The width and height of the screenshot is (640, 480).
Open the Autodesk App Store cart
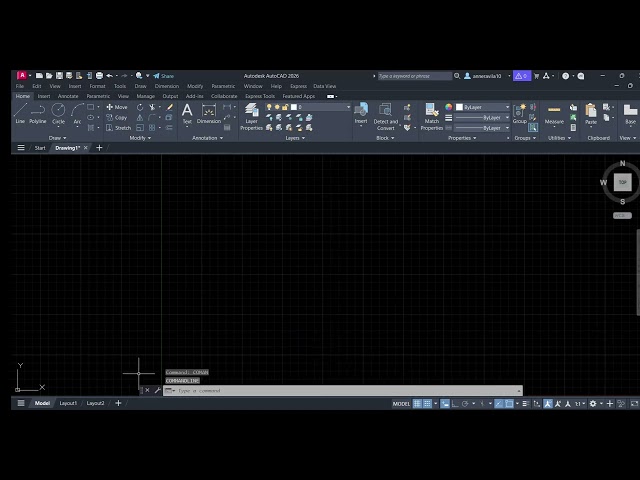536,76
